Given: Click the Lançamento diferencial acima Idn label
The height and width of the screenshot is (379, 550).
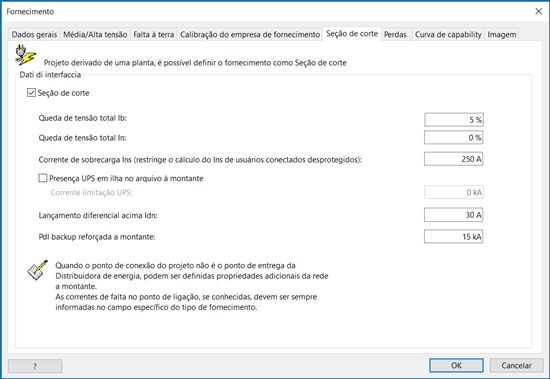Looking at the screenshot, I should [x=98, y=215].
